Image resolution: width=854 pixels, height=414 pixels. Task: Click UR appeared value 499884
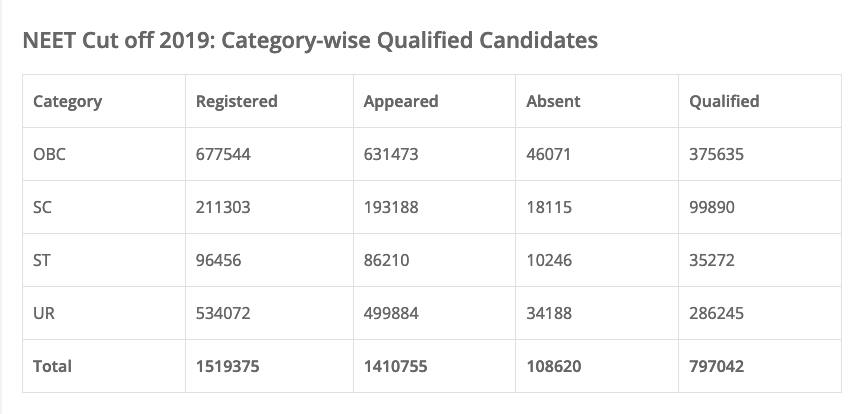point(391,313)
